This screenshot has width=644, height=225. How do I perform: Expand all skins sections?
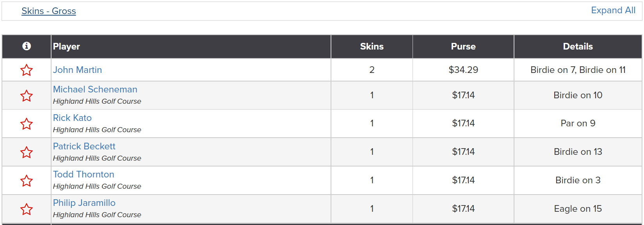click(613, 11)
